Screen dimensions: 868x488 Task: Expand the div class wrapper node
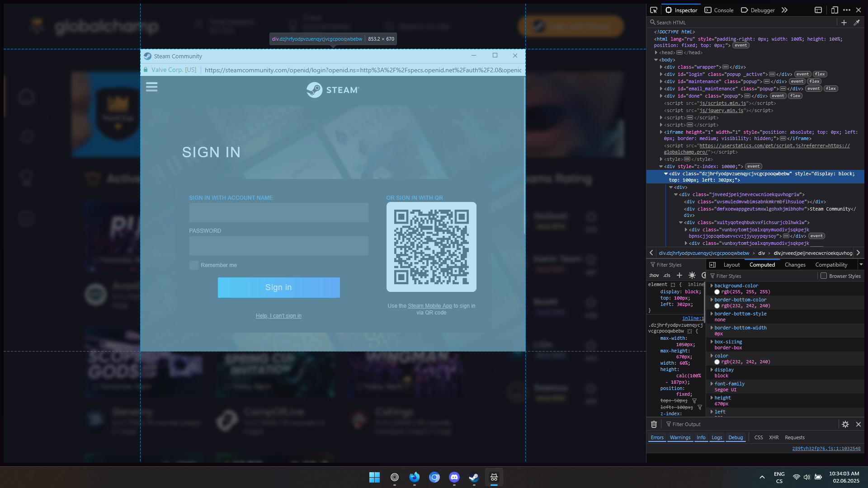(661, 67)
